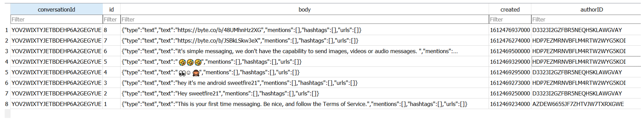Image resolution: width=644 pixels, height=120 pixels.
Task: Select row number 1 header
Action: (x=7, y=30)
